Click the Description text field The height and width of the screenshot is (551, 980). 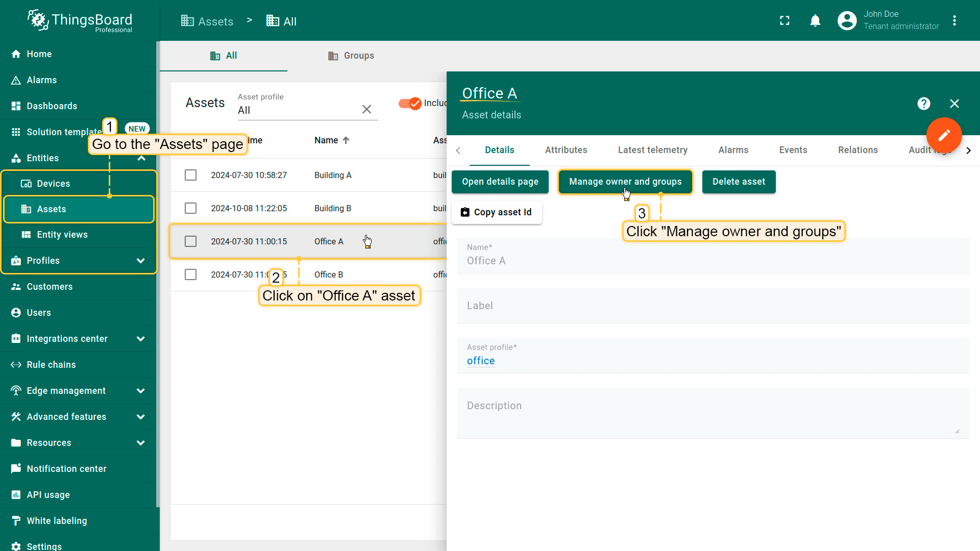point(712,413)
